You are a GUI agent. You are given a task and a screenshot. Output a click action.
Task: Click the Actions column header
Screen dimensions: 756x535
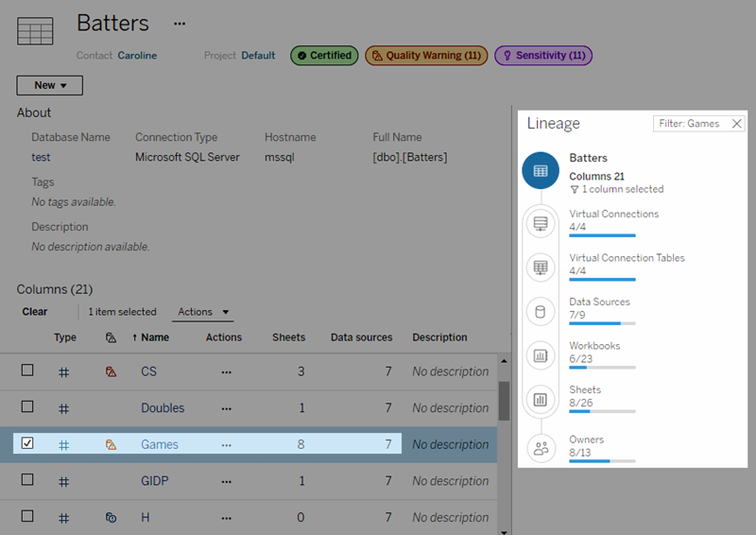pyautogui.click(x=224, y=337)
